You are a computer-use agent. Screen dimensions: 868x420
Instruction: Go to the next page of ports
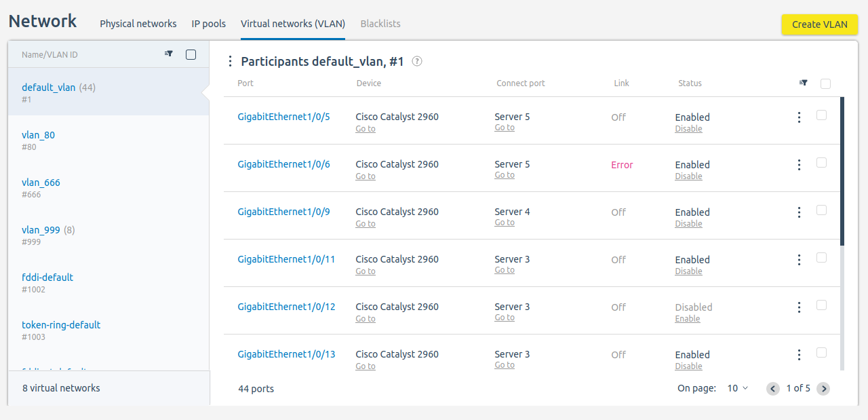[823, 389]
